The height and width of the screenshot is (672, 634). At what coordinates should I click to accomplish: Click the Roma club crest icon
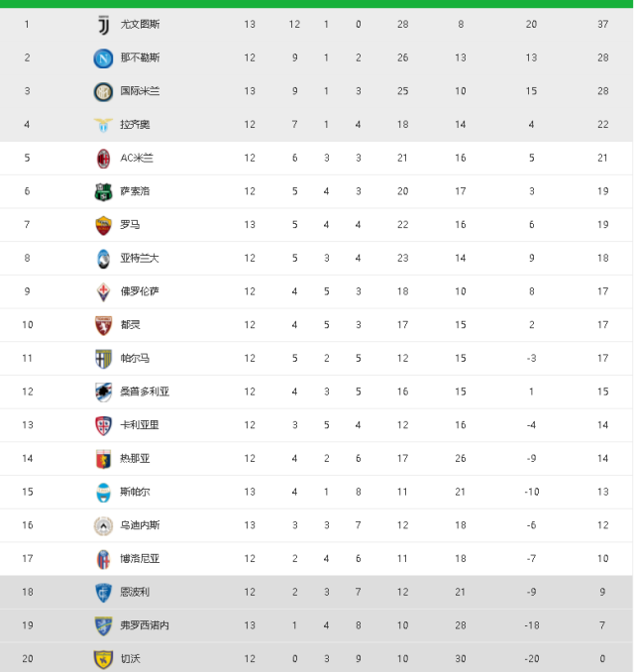pyautogui.click(x=103, y=225)
